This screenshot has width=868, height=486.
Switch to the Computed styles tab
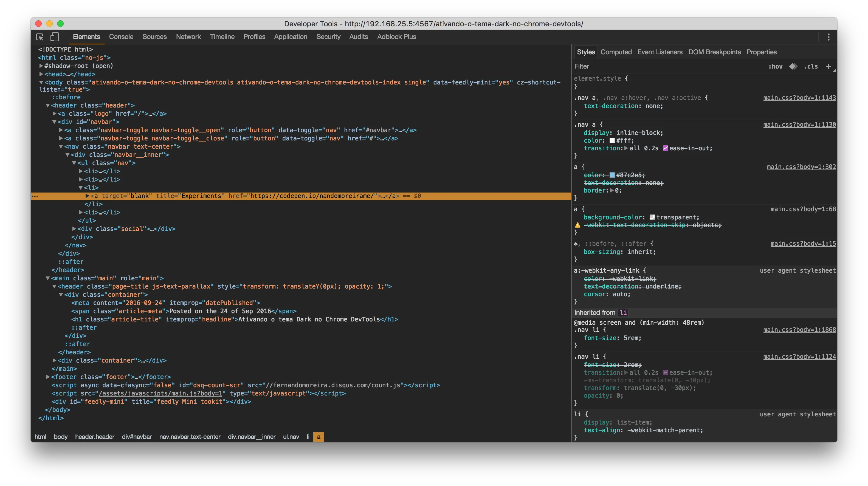pyautogui.click(x=616, y=52)
